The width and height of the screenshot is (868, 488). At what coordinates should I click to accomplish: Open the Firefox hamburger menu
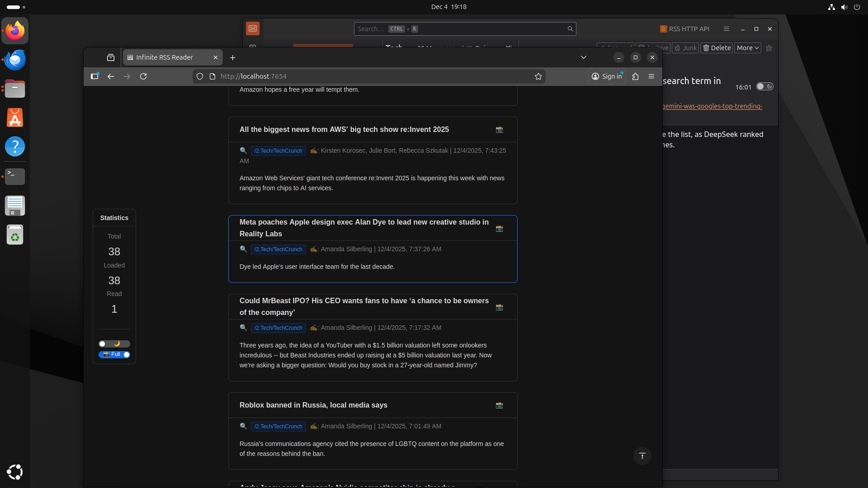point(652,76)
